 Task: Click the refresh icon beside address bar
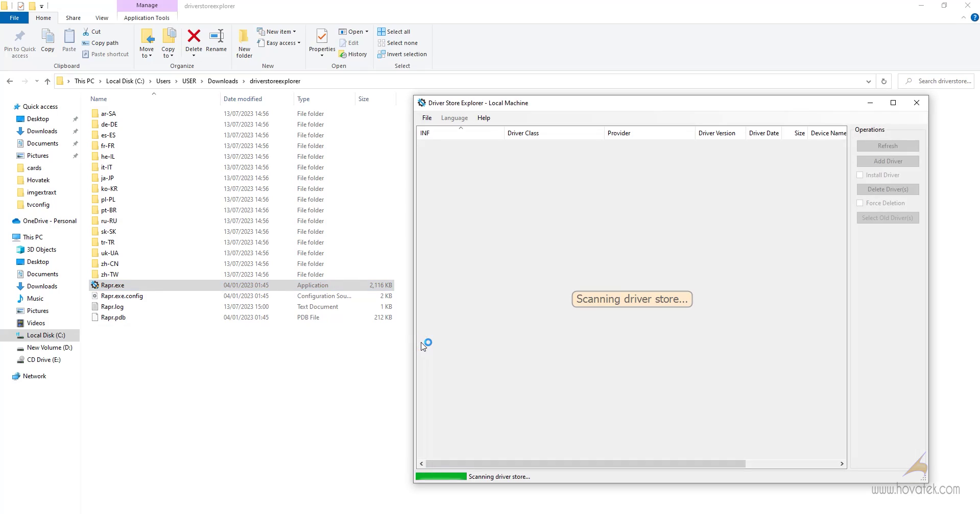click(883, 81)
